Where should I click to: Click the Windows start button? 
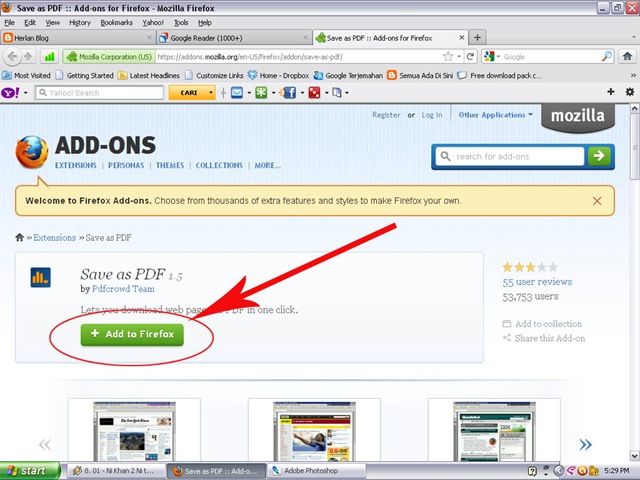pos(30,471)
